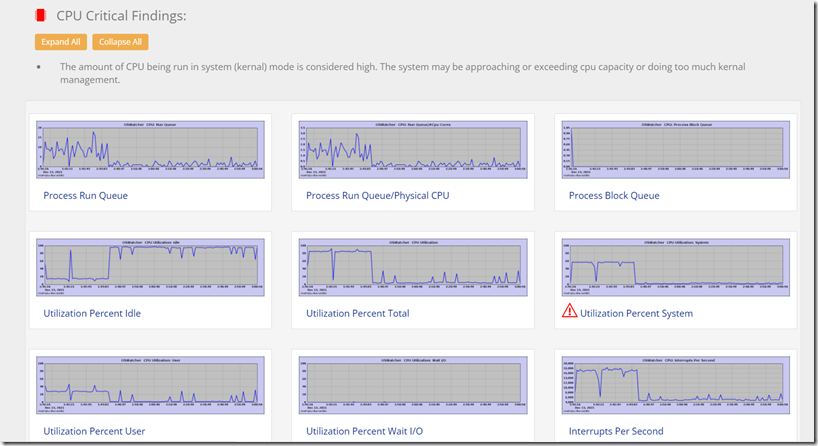Open the Utilization Percent Total graph
Screen dimensions: 818x446
coord(413,268)
